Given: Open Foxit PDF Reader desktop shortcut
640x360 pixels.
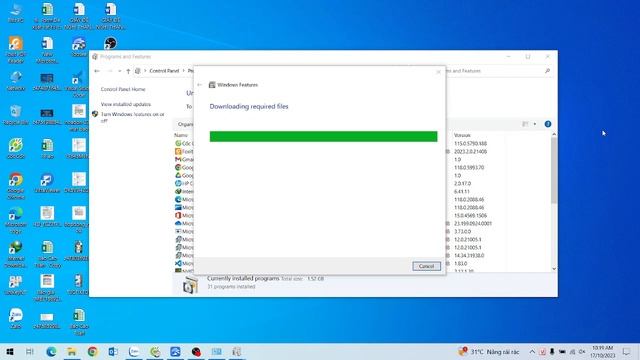Looking at the screenshot, I should pos(16,50).
